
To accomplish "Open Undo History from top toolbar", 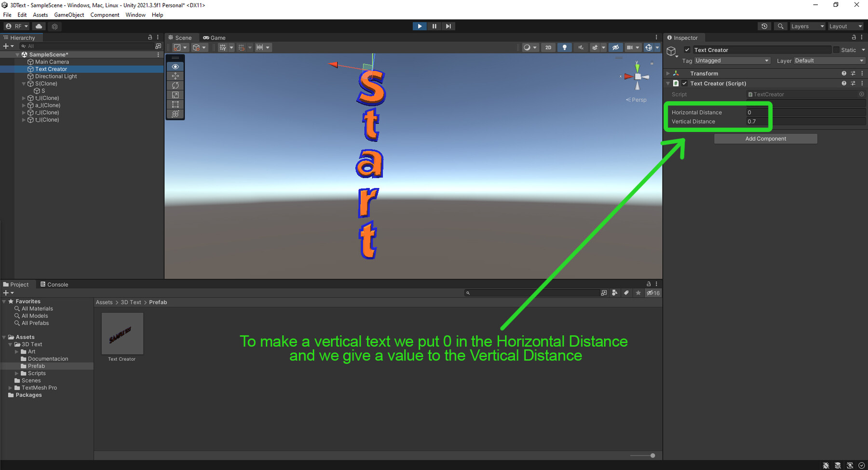I will (764, 26).
